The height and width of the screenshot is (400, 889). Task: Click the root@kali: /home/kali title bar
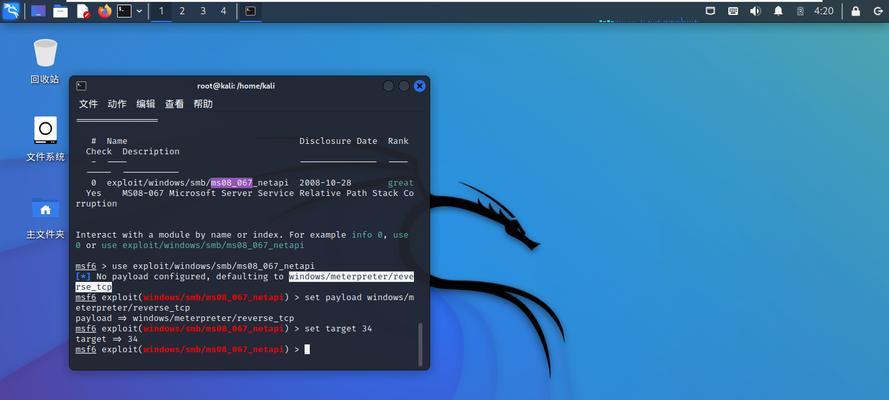[236, 86]
